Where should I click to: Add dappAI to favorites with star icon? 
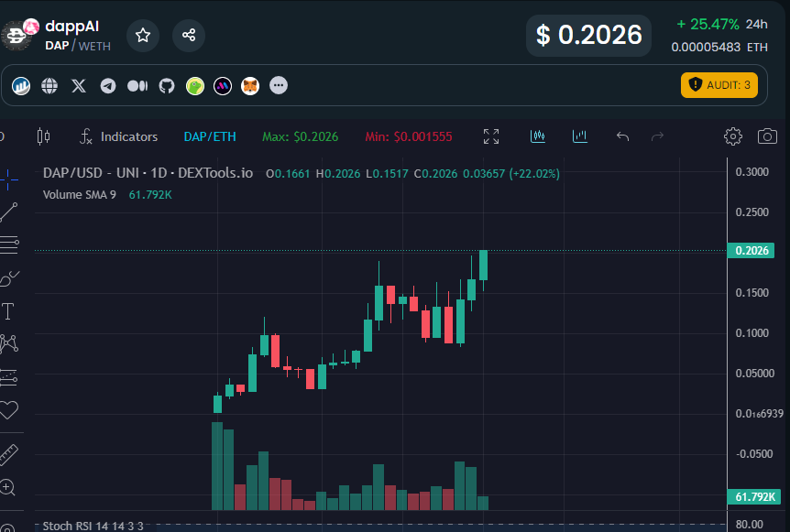tap(143, 35)
